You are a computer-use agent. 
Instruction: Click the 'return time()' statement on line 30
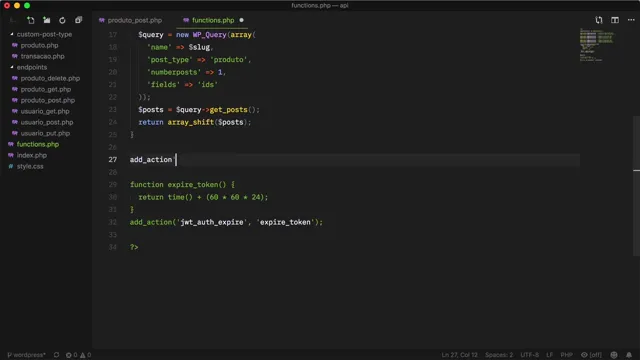[x=165, y=197]
